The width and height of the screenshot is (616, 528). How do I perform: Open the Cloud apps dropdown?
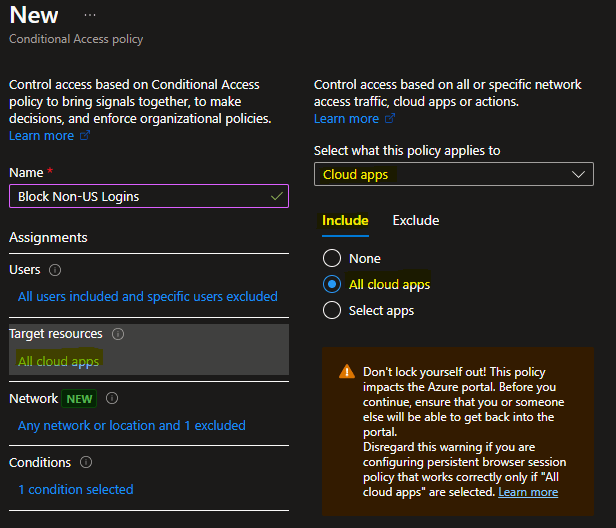[x=453, y=174]
